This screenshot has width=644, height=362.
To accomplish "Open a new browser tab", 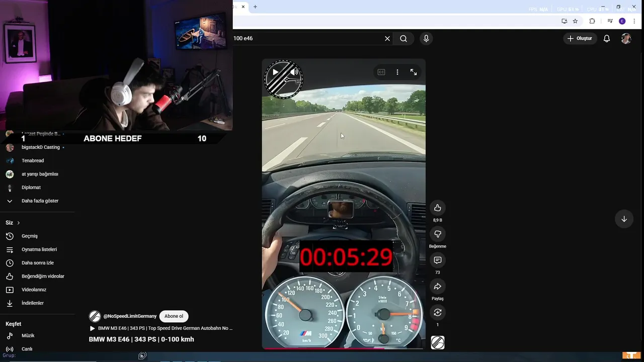I will tap(255, 7).
